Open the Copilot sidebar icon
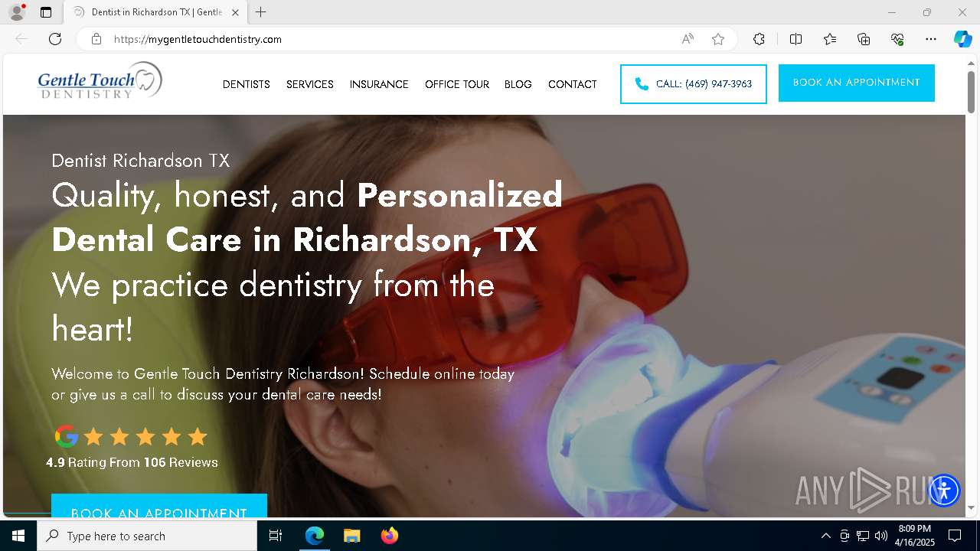980x551 pixels. 962,39
